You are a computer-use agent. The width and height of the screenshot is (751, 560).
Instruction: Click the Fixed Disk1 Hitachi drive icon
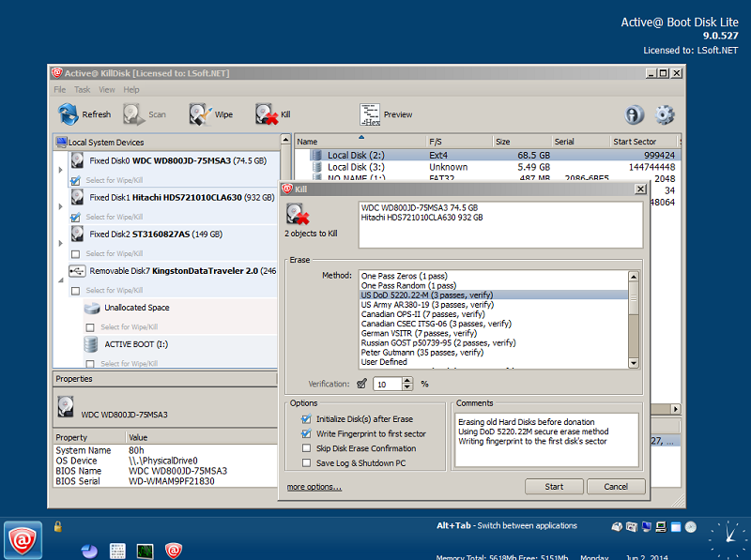[x=77, y=197]
